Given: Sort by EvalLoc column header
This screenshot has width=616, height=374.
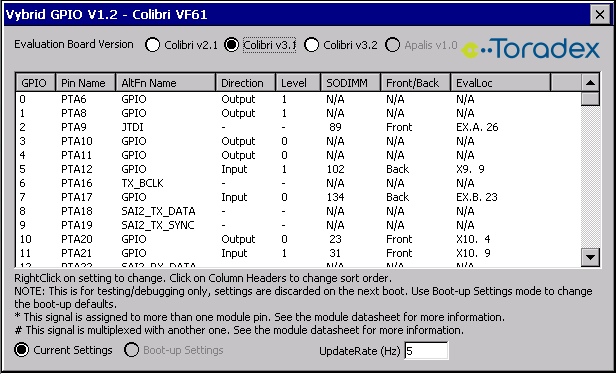Looking at the screenshot, I should click(500, 82).
